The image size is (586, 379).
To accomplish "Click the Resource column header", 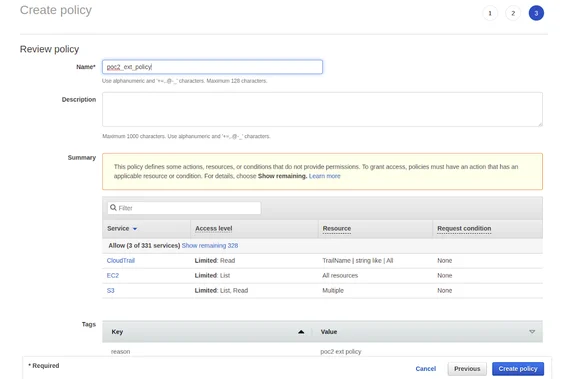I will pos(337,228).
